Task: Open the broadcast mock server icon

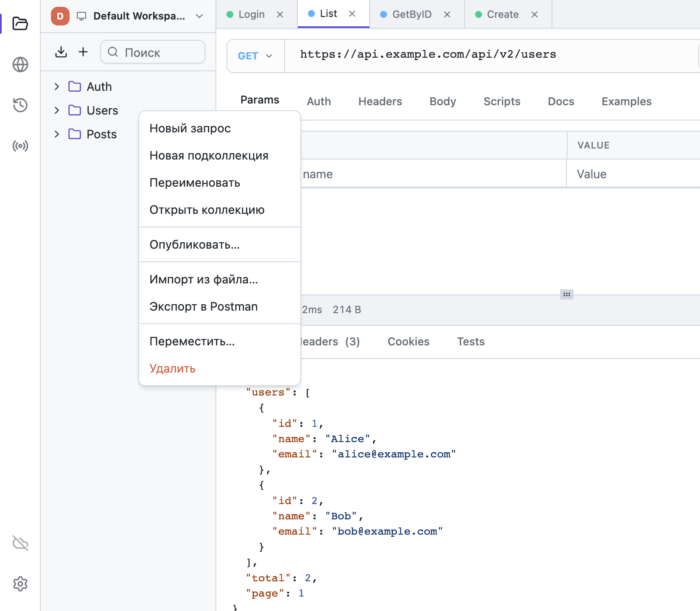Action: click(x=20, y=146)
